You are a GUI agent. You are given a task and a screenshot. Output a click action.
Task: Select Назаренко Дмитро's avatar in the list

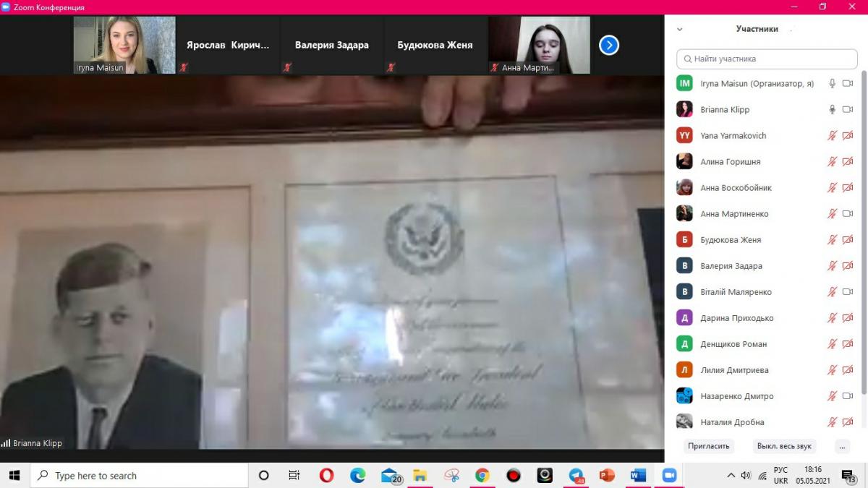pyautogui.click(x=684, y=396)
